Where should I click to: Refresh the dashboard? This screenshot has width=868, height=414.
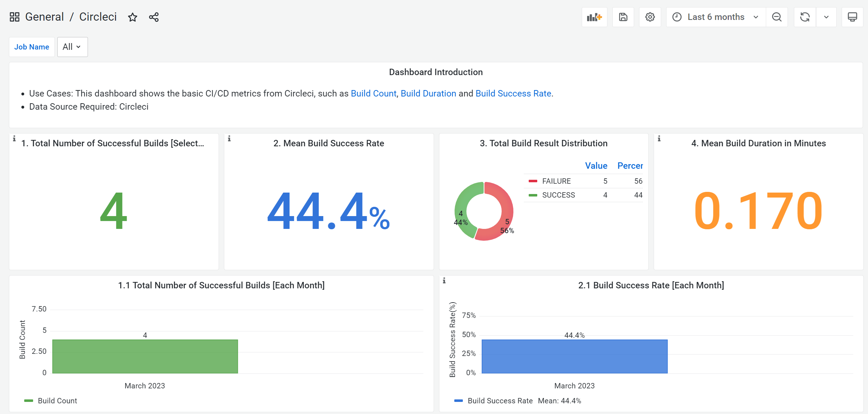point(805,17)
